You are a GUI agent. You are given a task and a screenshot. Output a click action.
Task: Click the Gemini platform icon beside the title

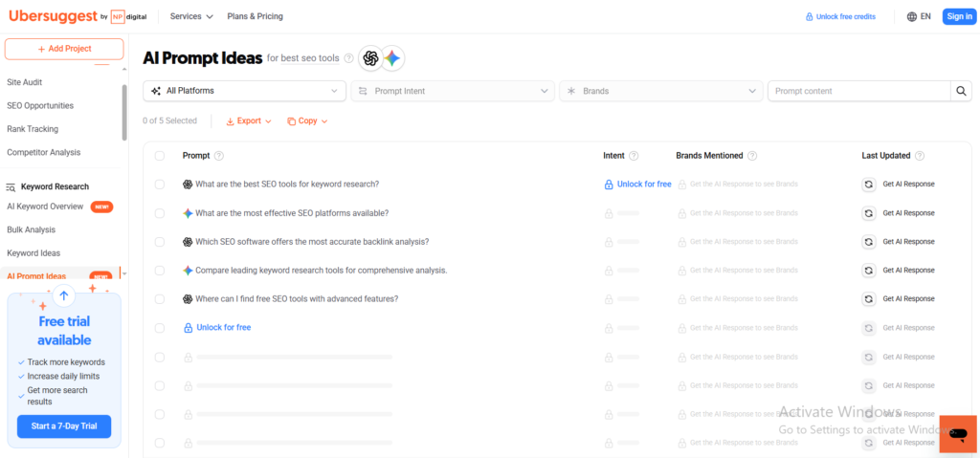pyautogui.click(x=392, y=58)
